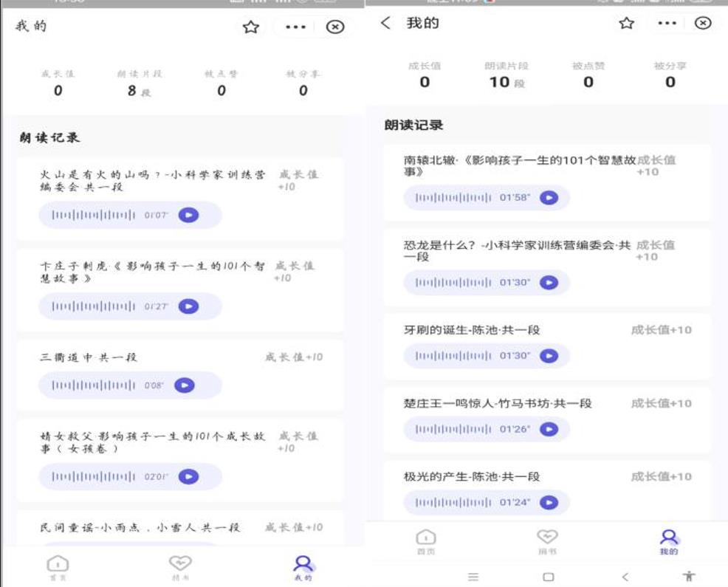
Task: Tap the back arrow beside 我的
Action: (385, 24)
